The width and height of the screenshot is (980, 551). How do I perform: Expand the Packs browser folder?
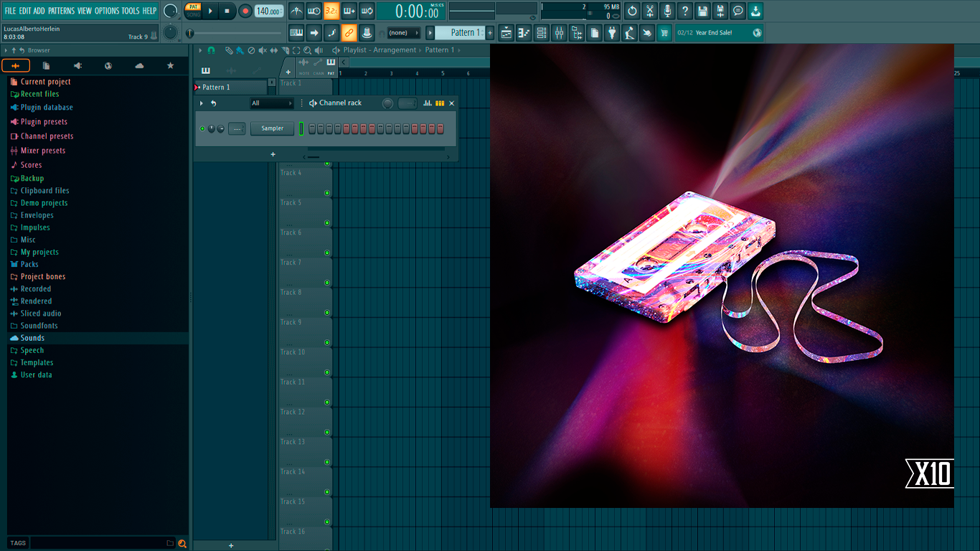(x=98, y=264)
